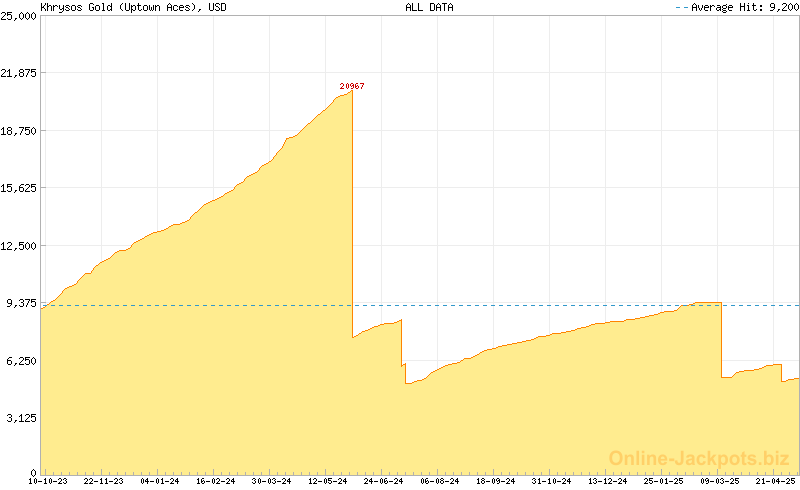Viewport: 800px width, 490px height.
Task: Select the 12-05-24 date label
Action: (328, 481)
